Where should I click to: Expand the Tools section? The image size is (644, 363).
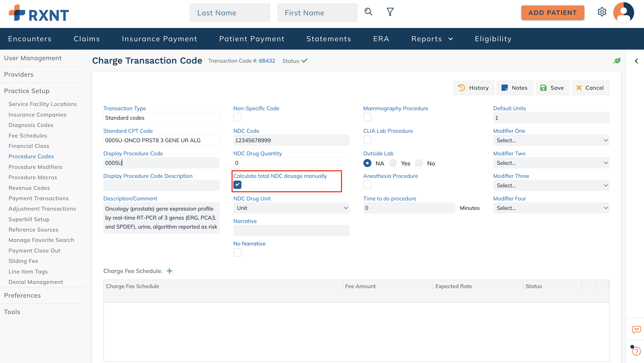tap(12, 312)
